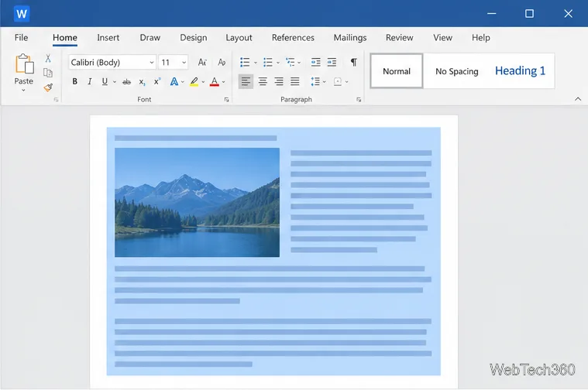Open bullet library dropdown arrow

click(256, 63)
